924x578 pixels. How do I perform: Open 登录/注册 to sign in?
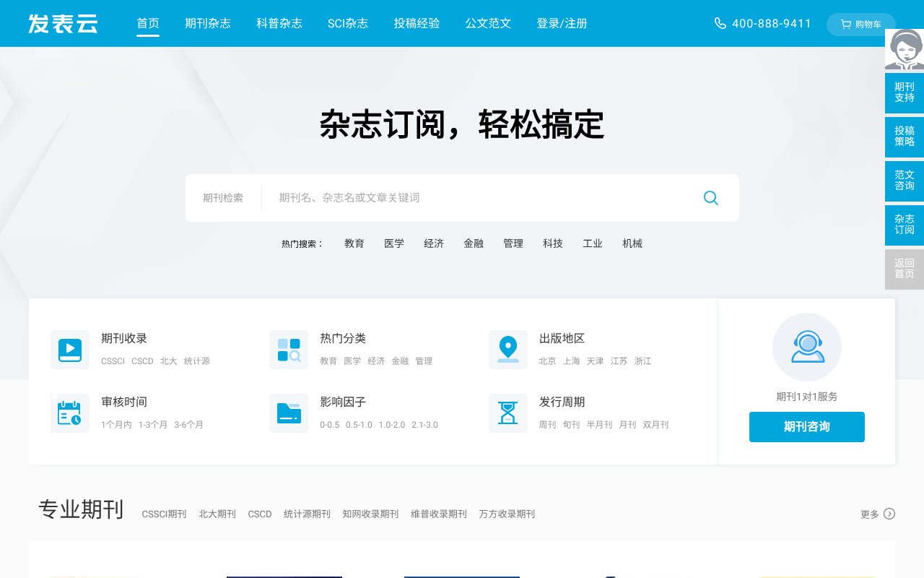point(562,23)
